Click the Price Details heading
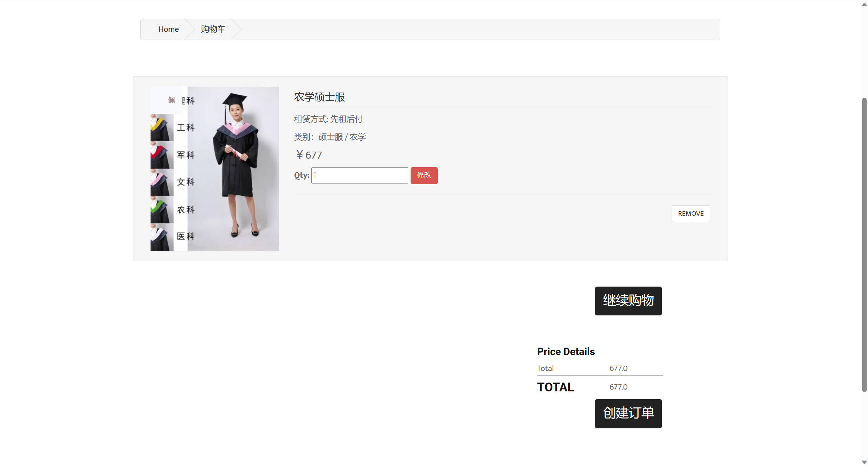 coord(566,351)
